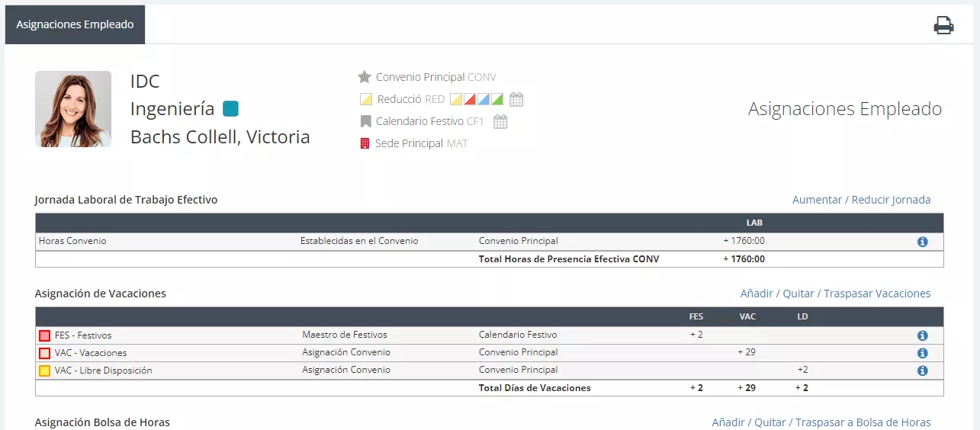The image size is (980, 430).
Task: Open Aumentar / Reducir Jornada link
Action: 861,200
